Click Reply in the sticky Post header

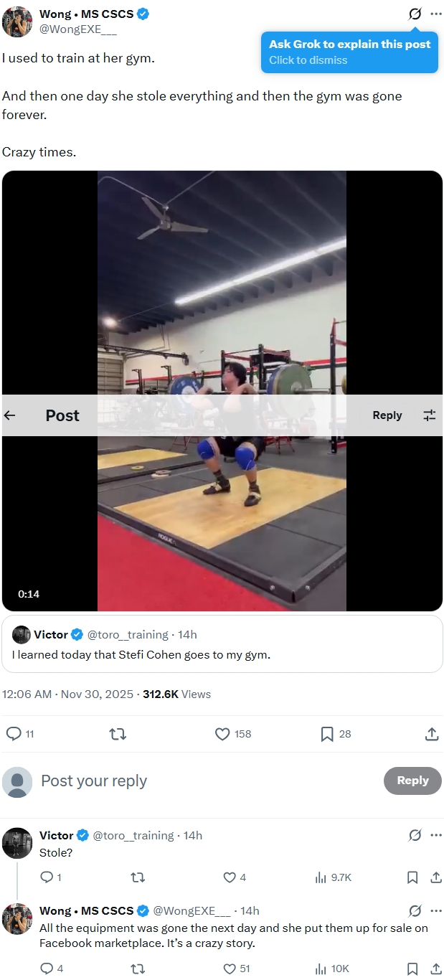(387, 415)
